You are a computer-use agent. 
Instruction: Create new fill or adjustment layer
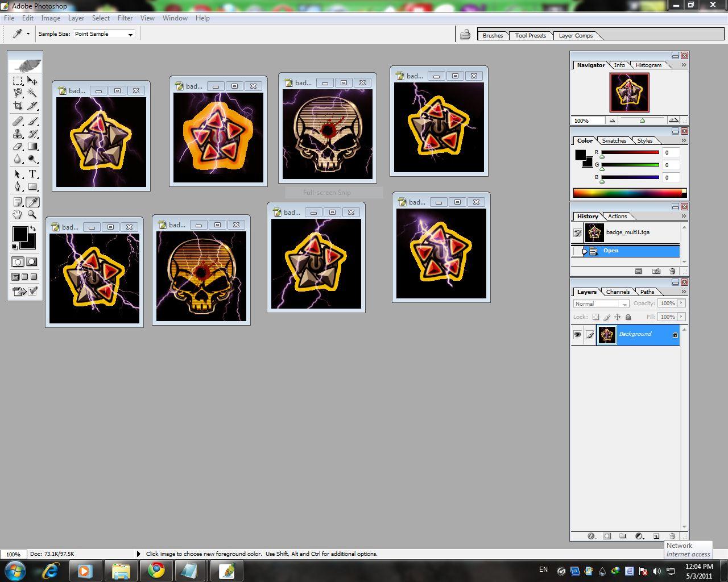click(639, 536)
